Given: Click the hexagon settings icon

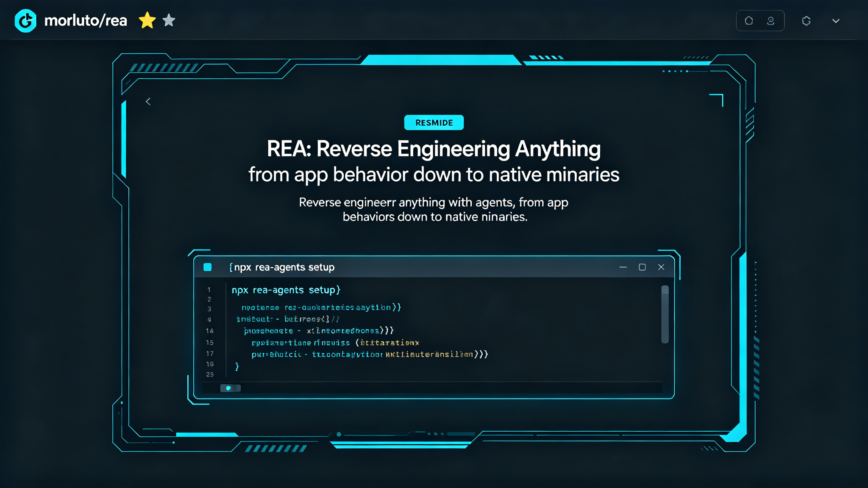Looking at the screenshot, I should (x=807, y=21).
